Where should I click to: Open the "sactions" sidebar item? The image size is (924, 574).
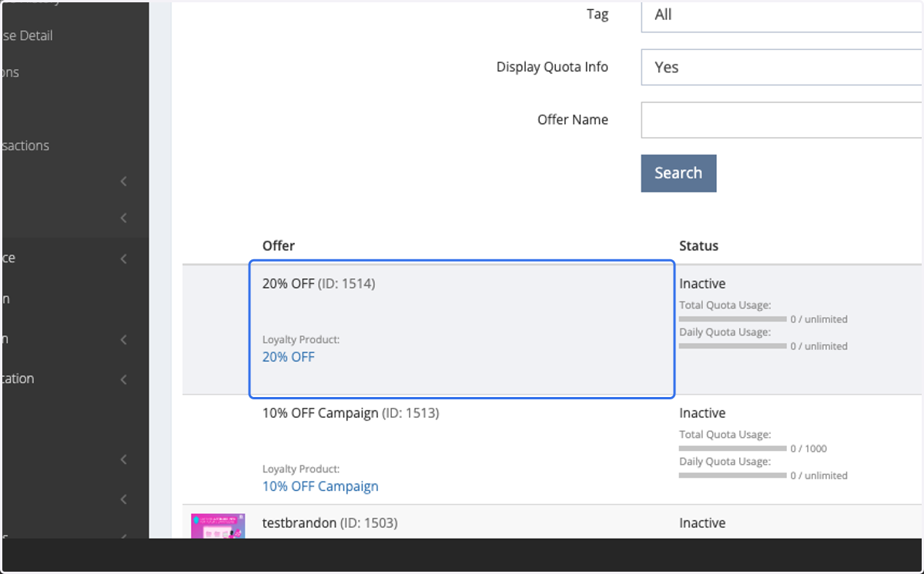[25, 145]
